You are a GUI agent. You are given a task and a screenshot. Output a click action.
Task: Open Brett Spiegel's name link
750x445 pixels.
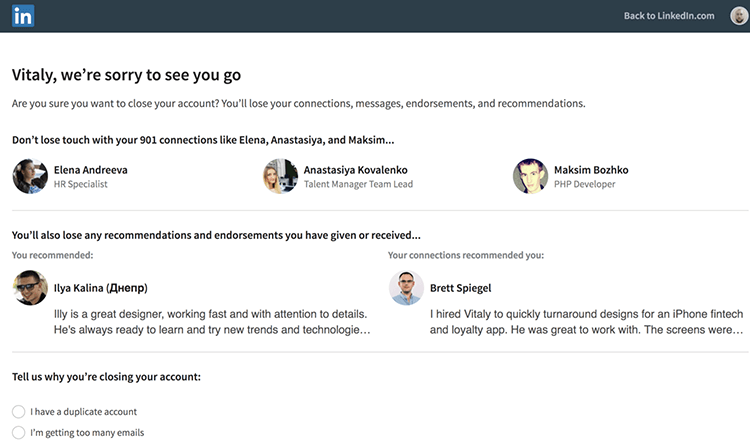click(460, 288)
